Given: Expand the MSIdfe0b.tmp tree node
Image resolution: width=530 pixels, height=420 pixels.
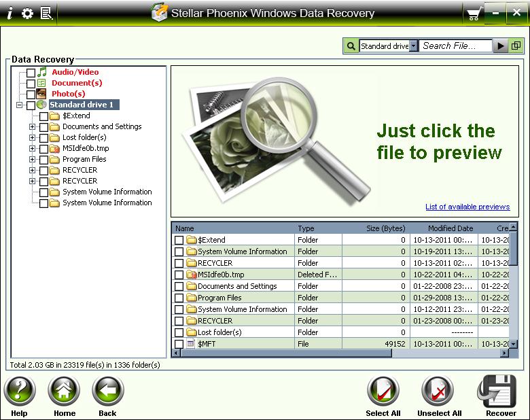Looking at the screenshot, I should tap(32, 148).
